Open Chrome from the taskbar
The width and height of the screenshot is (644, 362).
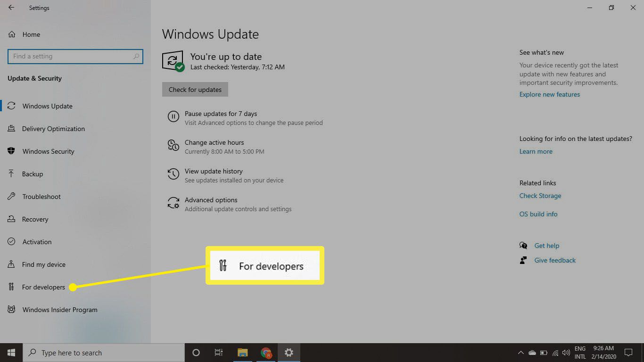pyautogui.click(x=266, y=353)
